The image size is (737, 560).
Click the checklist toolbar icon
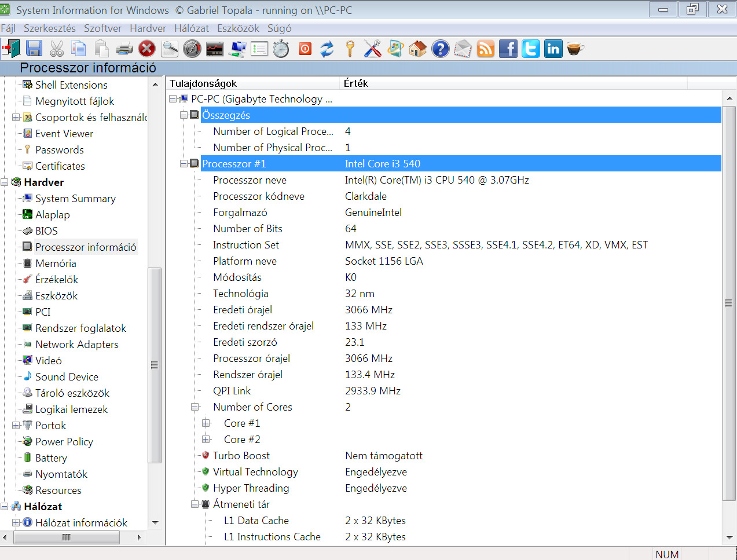pos(259,49)
